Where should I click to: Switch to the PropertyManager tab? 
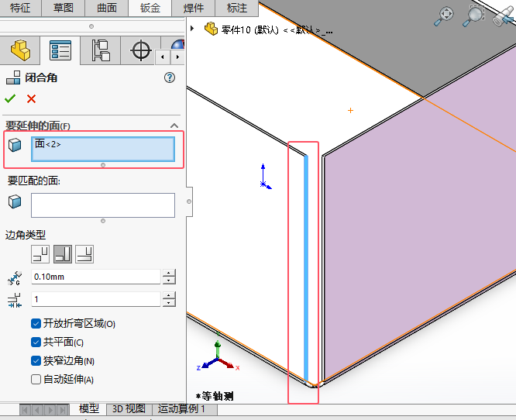click(x=60, y=50)
